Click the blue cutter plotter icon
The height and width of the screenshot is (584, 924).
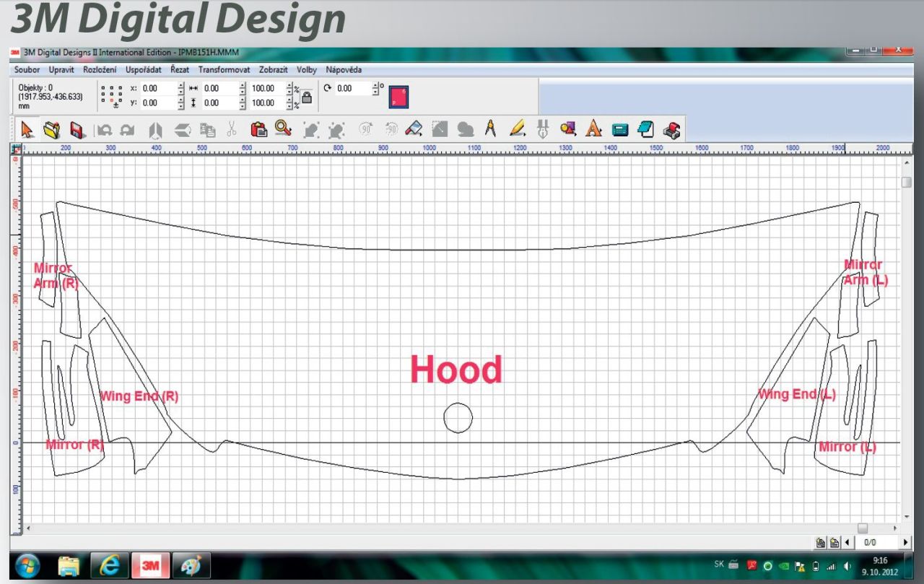click(x=619, y=131)
